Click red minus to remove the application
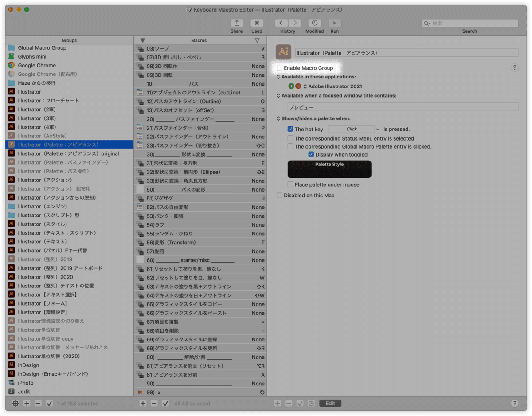Viewport: 532px width, 416px height. (298, 86)
